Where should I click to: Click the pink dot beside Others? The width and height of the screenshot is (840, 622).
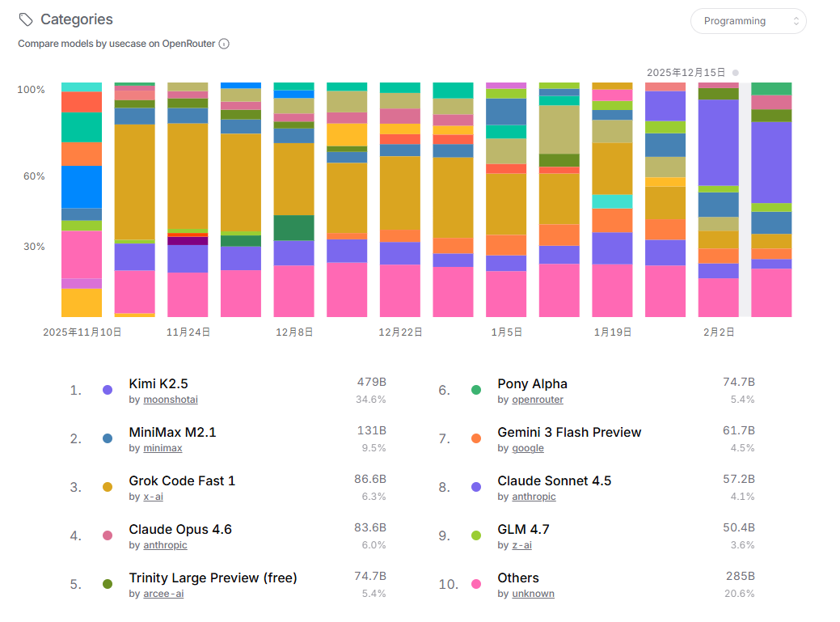pyautogui.click(x=476, y=584)
